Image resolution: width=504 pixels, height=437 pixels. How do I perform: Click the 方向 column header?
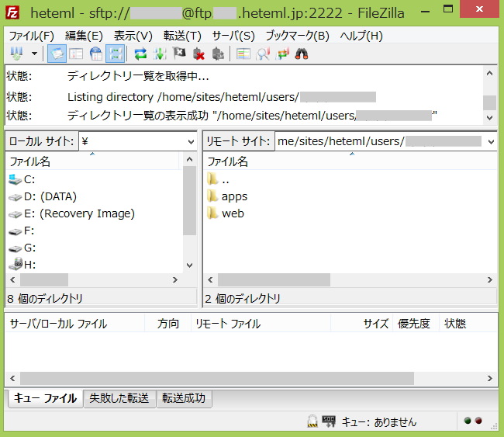click(167, 324)
